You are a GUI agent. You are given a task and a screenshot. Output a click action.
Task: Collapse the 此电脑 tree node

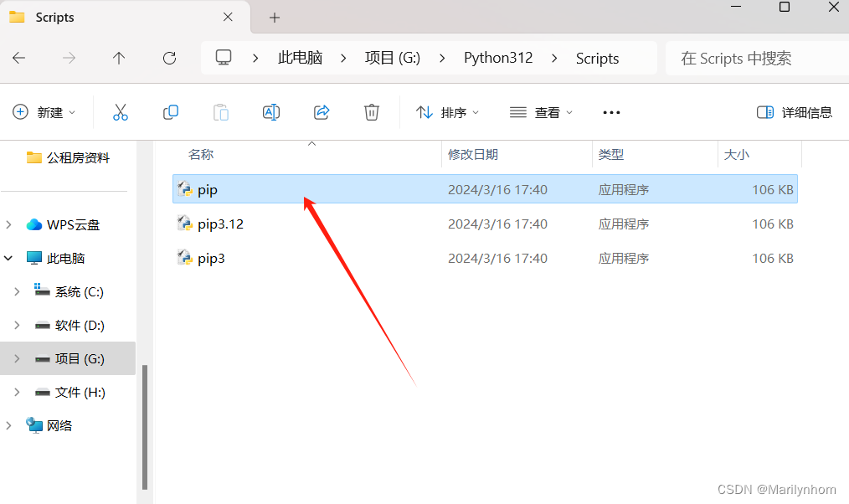(x=8, y=258)
